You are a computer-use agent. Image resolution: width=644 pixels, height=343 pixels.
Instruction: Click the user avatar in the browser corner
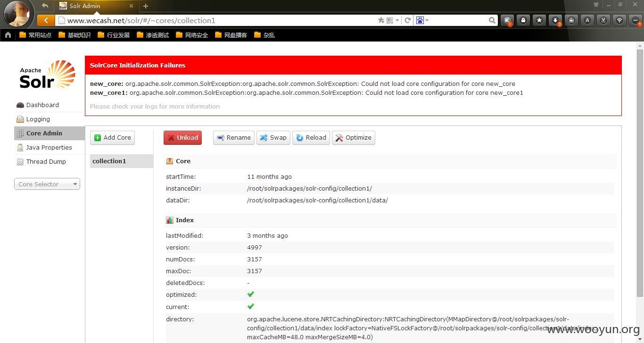(17, 14)
